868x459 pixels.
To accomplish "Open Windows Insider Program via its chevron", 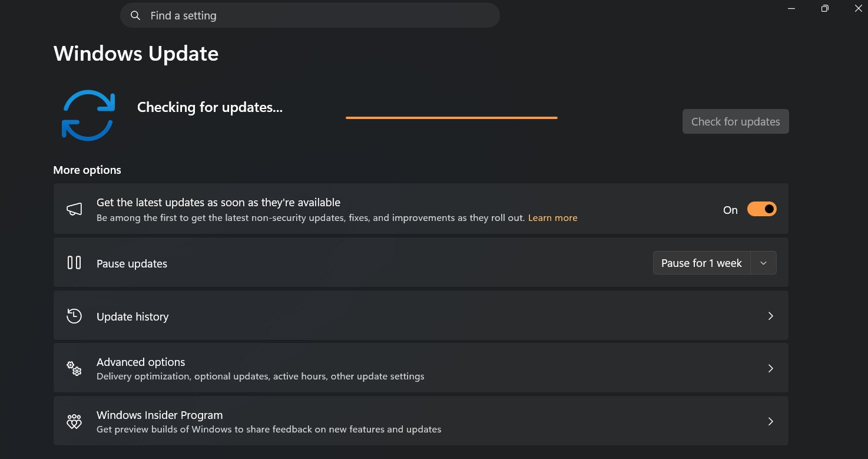I will (770, 422).
